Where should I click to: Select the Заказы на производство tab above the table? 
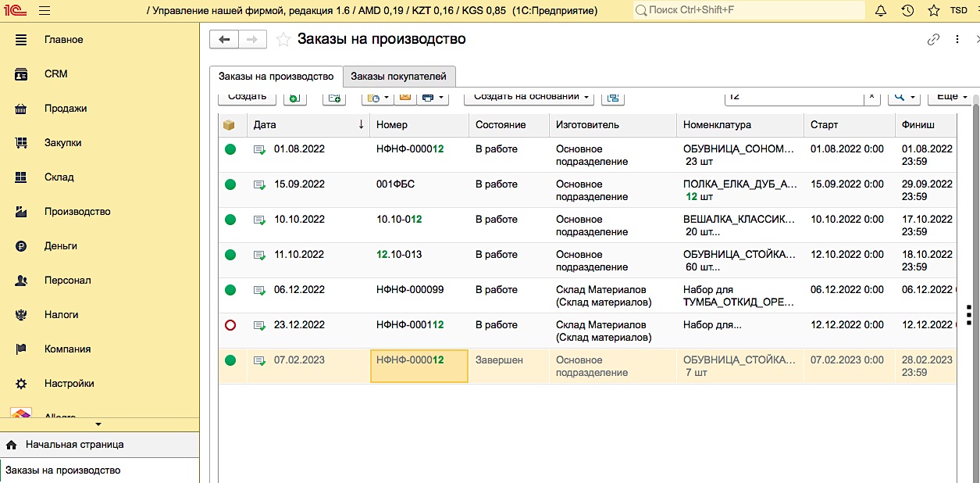tap(276, 77)
